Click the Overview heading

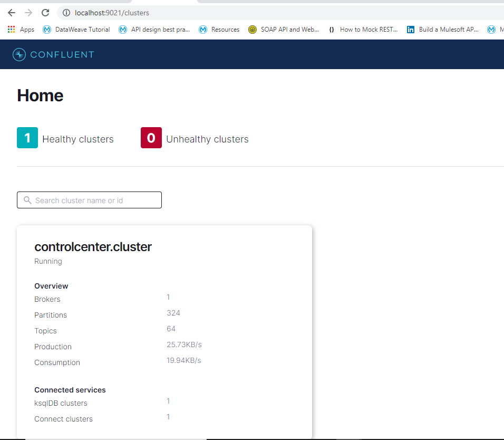(51, 286)
